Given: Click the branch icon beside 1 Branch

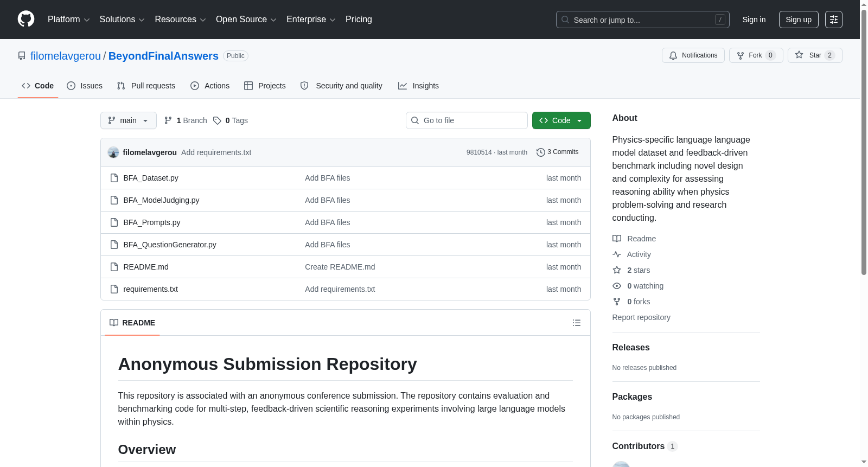Looking at the screenshot, I should (168, 120).
